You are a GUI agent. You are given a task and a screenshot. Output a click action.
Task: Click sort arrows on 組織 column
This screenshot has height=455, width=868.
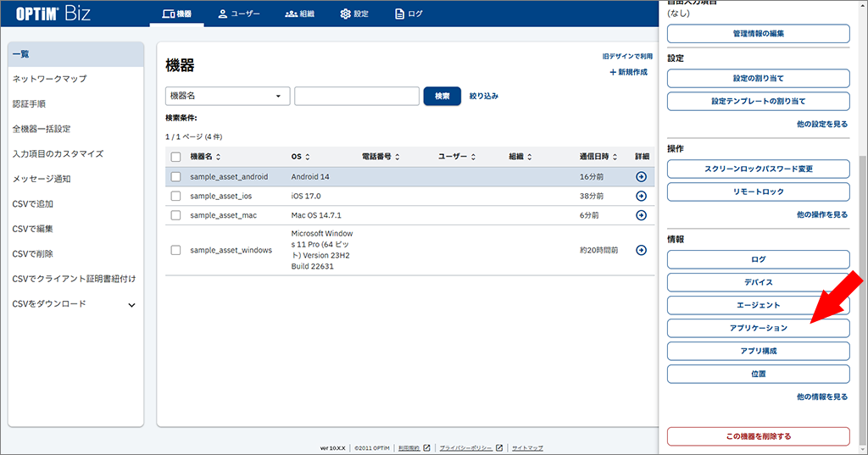(x=529, y=158)
